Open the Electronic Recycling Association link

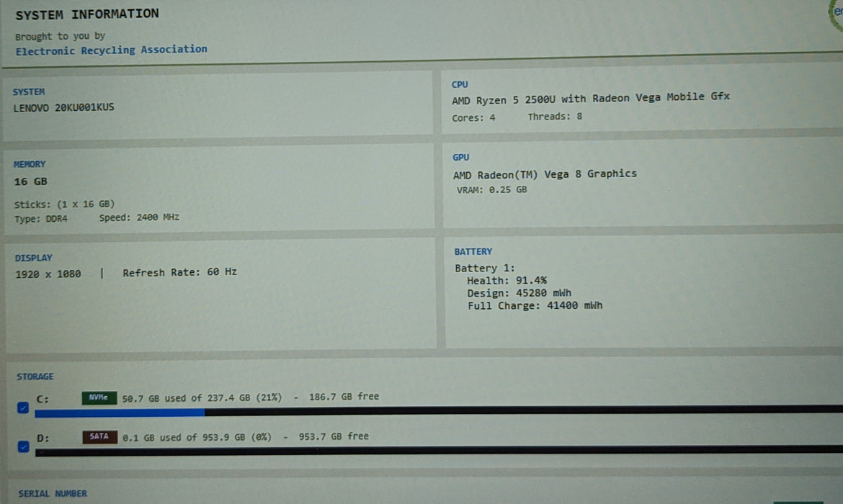point(111,50)
